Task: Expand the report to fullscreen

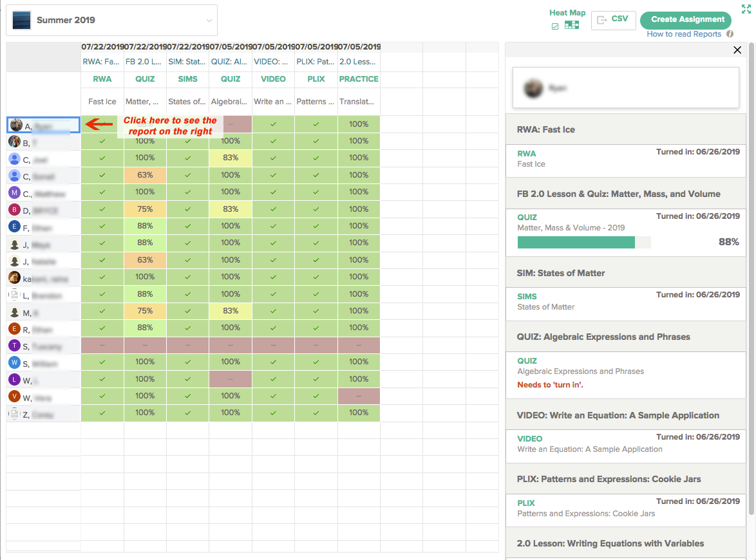Action: [746, 8]
